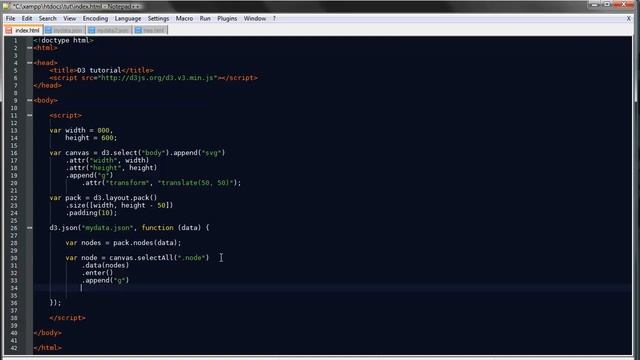Screen dimensions: 640x360
Task: Open the Settings menu
Action: point(158,18)
